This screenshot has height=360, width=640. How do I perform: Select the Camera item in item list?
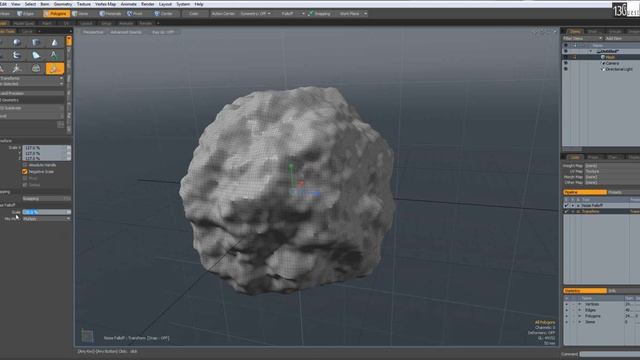tap(612, 63)
